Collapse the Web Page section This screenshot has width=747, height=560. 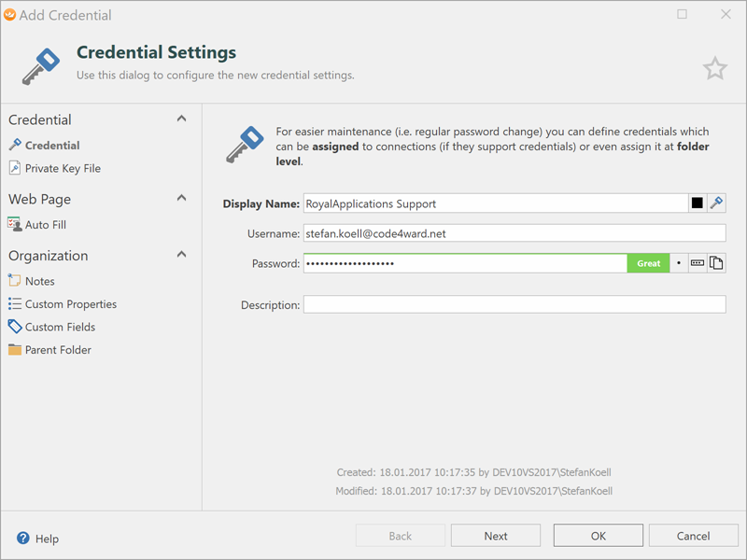click(x=181, y=198)
